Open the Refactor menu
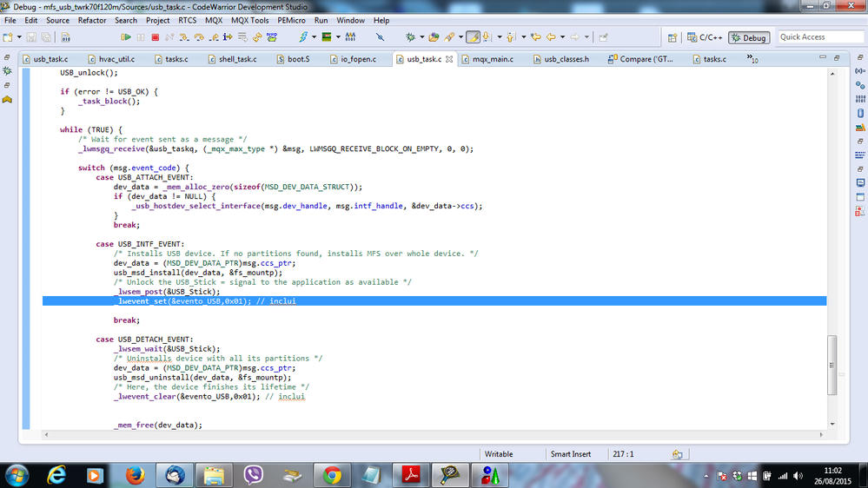Viewport: 868px width, 488px height. click(92, 21)
